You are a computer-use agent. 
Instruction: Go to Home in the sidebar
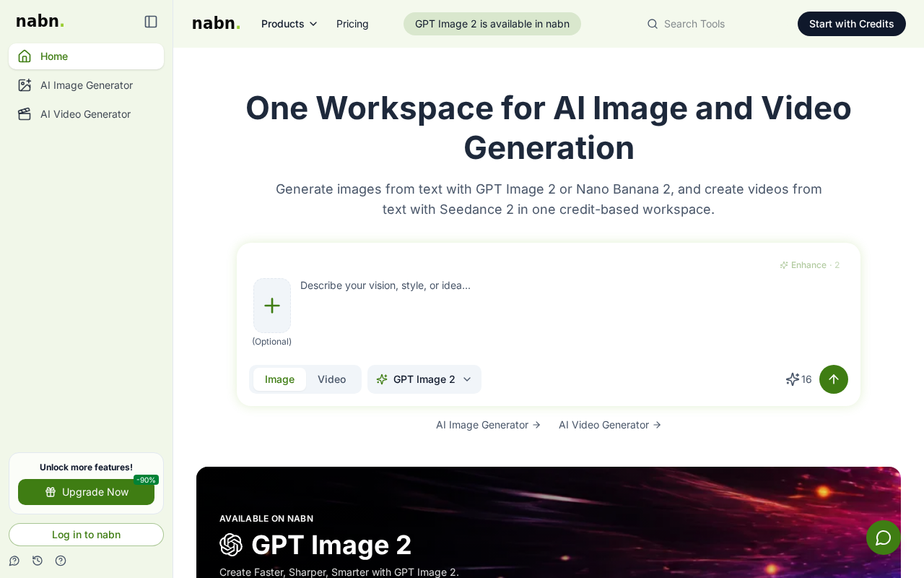coord(87,56)
